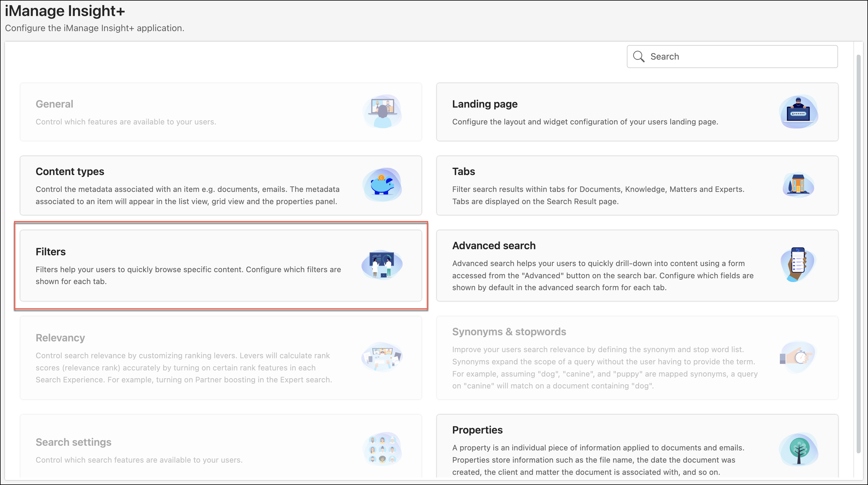The image size is (868, 485).
Task: Select the Tabs configuration heading
Action: click(x=463, y=172)
